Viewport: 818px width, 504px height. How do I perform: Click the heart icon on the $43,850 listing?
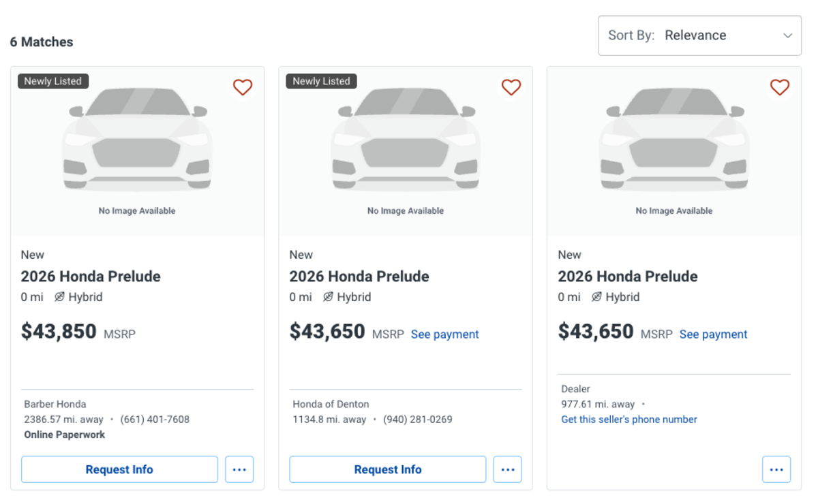coord(243,87)
